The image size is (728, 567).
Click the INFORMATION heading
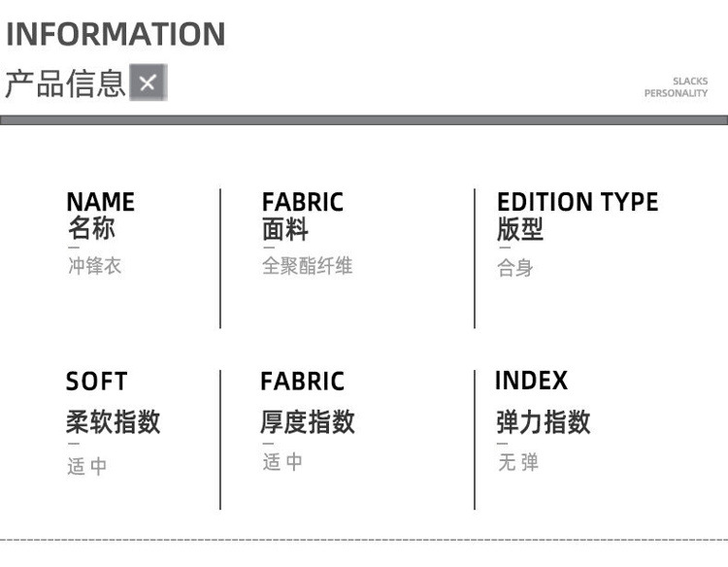pyautogui.click(x=116, y=34)
